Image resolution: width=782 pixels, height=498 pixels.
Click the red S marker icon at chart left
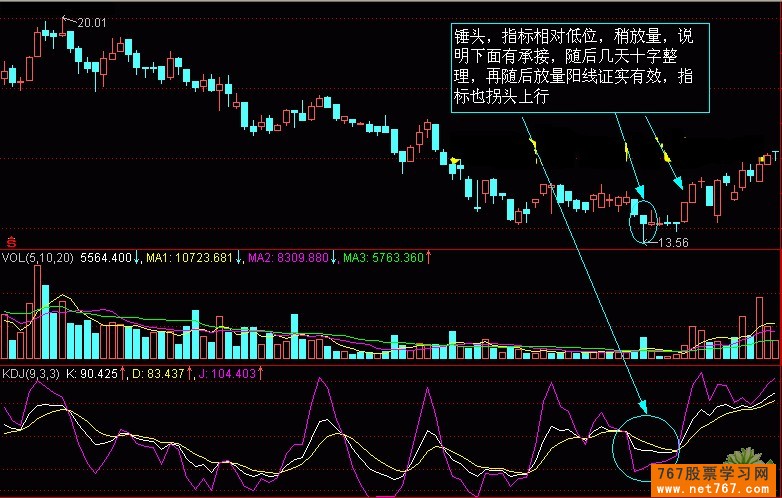pyautogui.click(x=12, y=240)
